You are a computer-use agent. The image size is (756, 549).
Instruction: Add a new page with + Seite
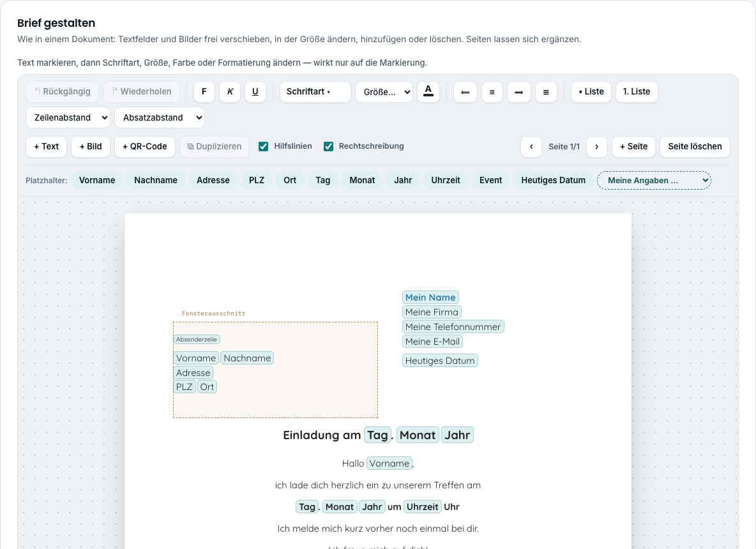click(633, 147)
